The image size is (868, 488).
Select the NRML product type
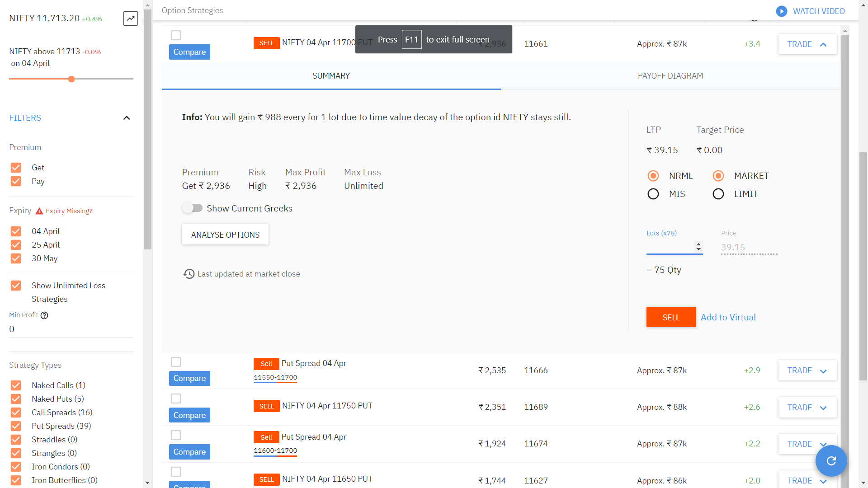pos(653,176)
